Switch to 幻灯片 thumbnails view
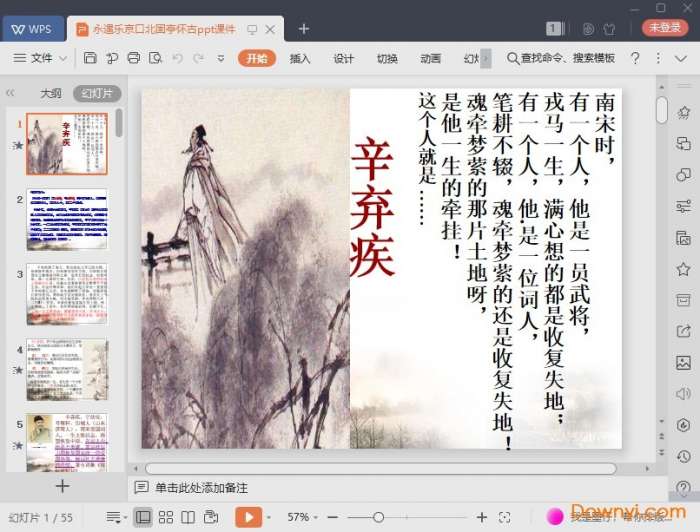This screenshot has height=532, width=700. click(x=97, y=93)
